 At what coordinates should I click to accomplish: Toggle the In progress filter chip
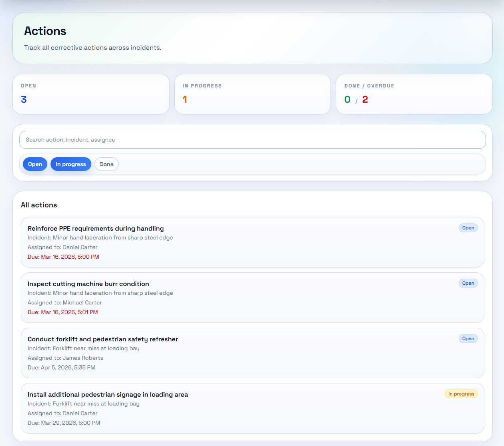[x=71, y=164]
